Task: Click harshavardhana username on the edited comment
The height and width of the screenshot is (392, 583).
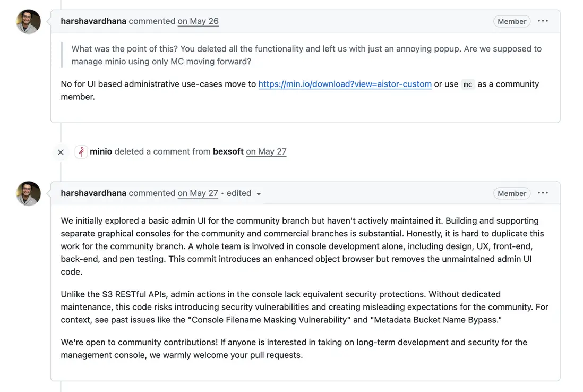Action: [93, 193]
